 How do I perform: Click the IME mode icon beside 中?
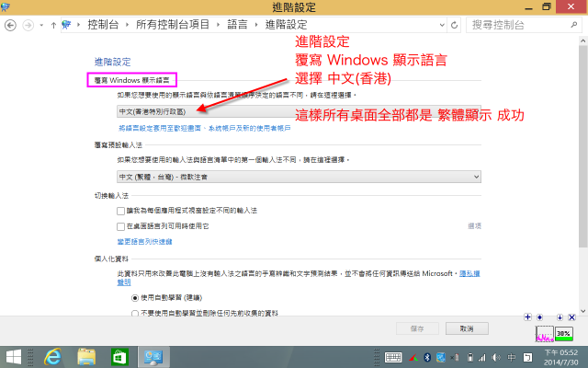point(527,357)
